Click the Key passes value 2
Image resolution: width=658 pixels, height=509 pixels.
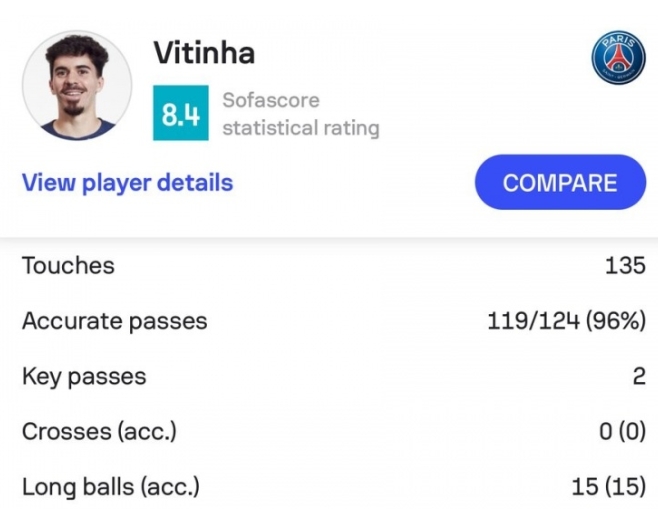(x=639, y=377)
